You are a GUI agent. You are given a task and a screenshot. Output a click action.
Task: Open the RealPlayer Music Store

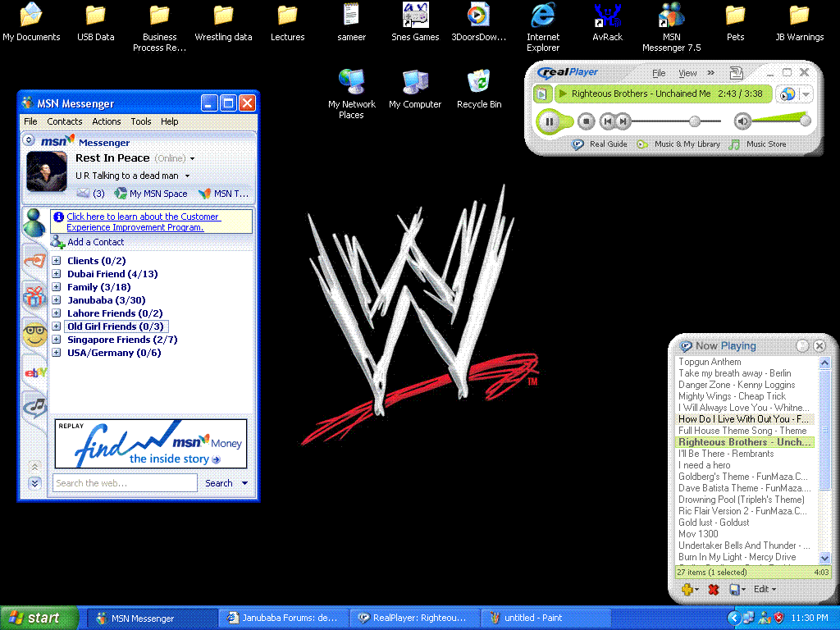pos(758,144)
